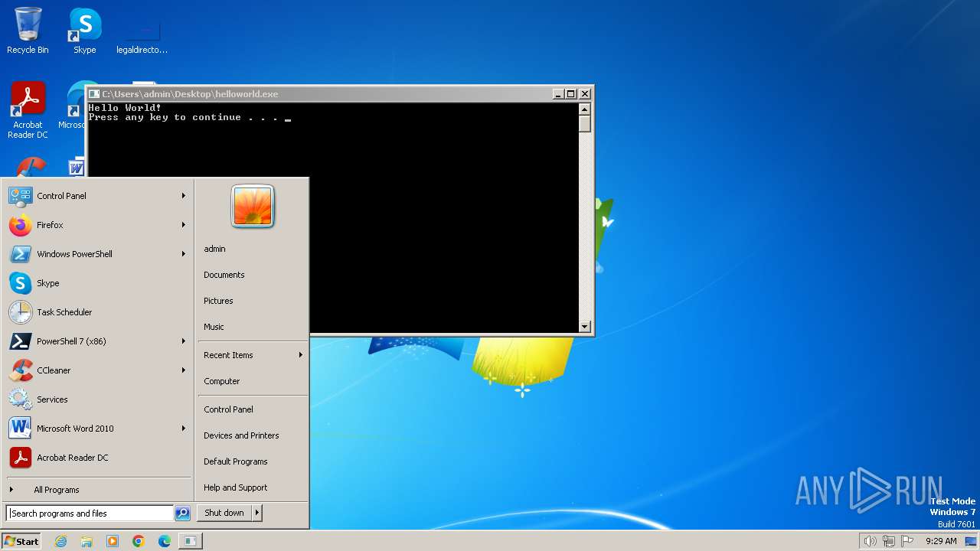Open Devices and Printers
Screen dimensions: 980x551
[x=253, y=435]
